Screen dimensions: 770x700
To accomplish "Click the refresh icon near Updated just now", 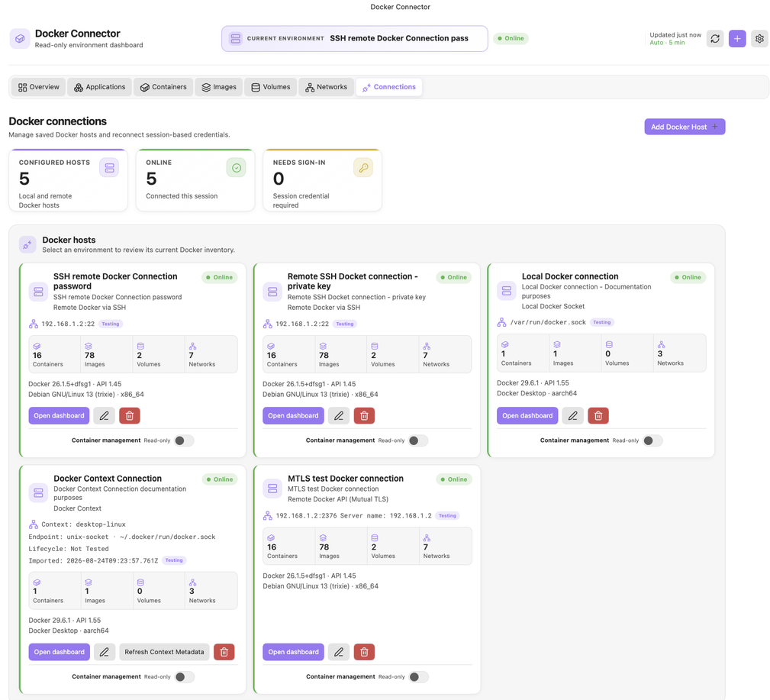I will [x=715, y=38].
